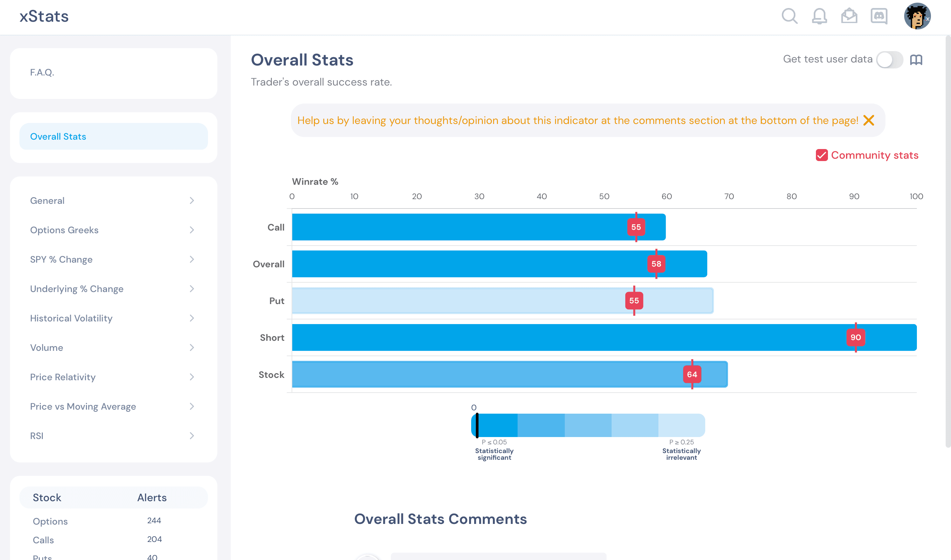Screen dimensions: 951x560
Task: Open the search magnifier icon
Action: point(789,16)
